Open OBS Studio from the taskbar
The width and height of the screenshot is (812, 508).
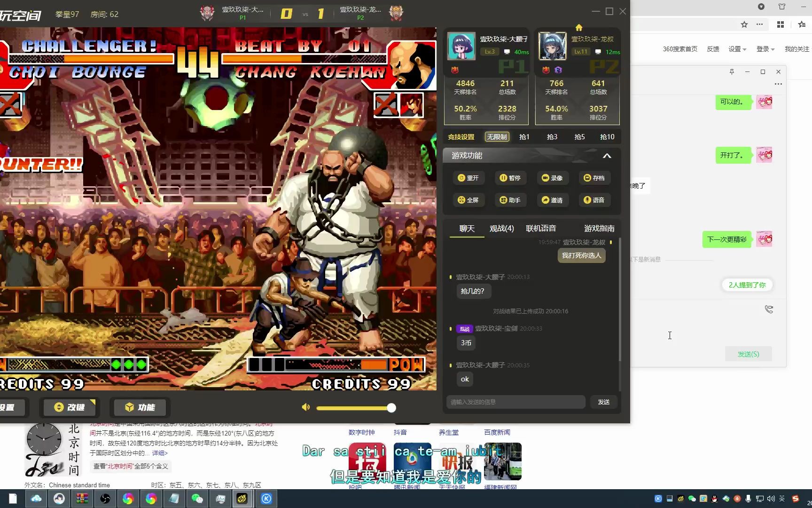pyautogui.click(x=105, y=499)
